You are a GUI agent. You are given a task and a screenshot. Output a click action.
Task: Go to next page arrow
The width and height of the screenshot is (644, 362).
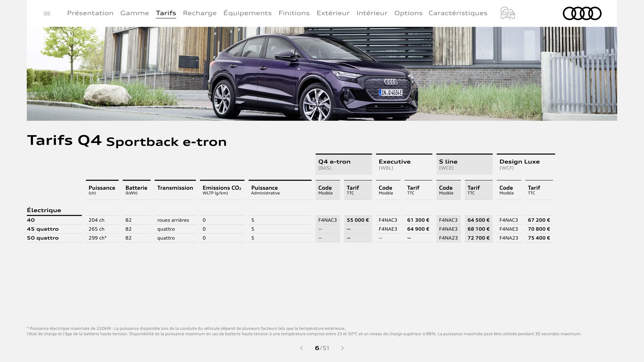(342, 348)
